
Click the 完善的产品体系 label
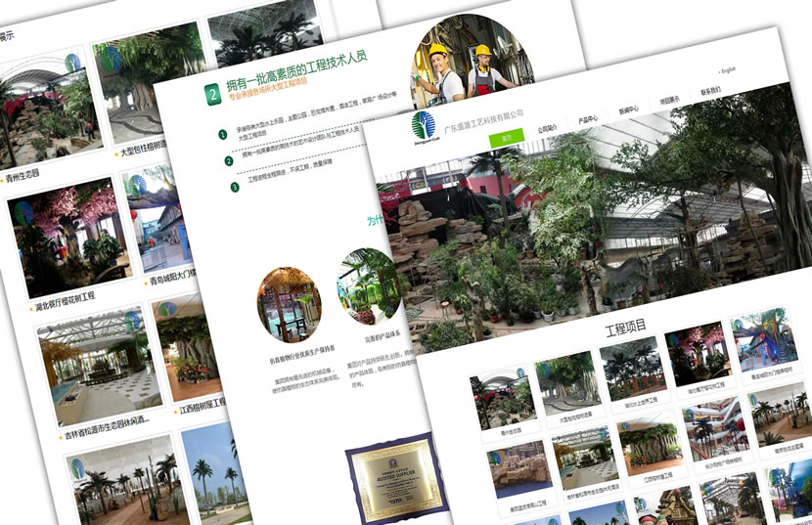click(383, 336)
